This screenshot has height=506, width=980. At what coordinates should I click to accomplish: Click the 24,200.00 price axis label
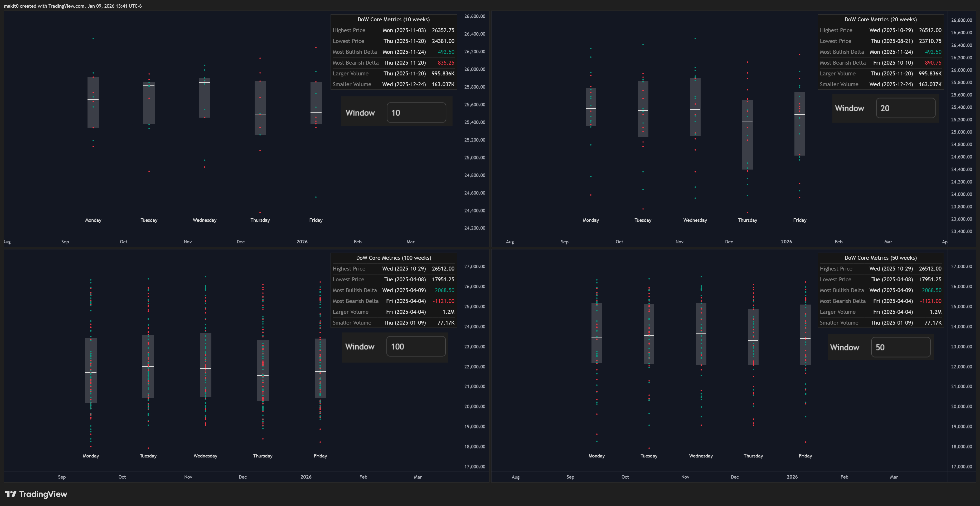tap(474, 228)
